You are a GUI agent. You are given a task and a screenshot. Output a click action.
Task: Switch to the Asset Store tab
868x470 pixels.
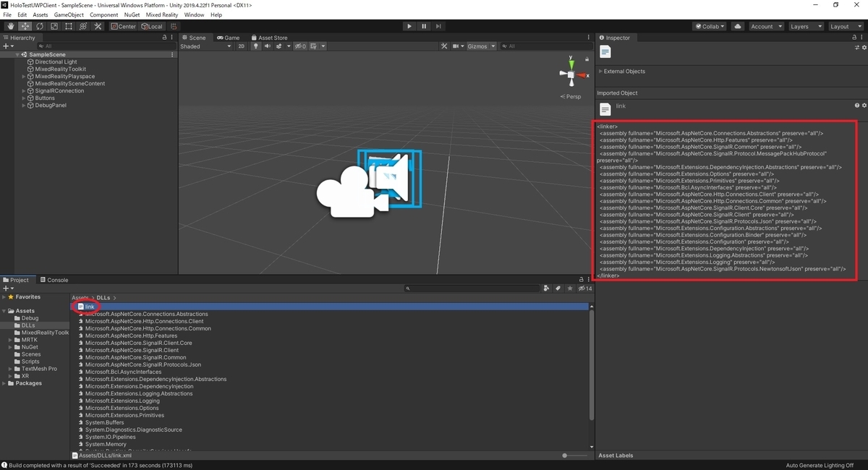(269, 38)
